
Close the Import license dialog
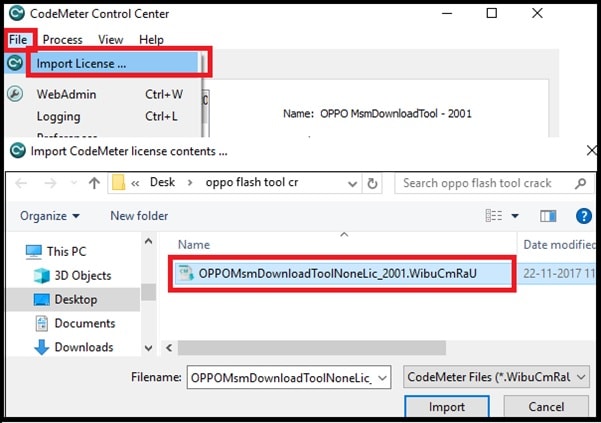click(x=592, y=151)
